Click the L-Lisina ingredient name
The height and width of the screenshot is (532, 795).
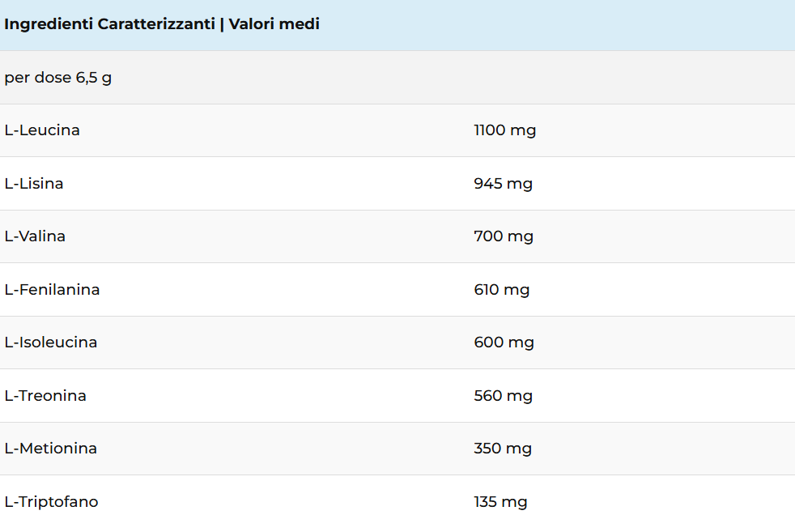[x=34, y=184]
